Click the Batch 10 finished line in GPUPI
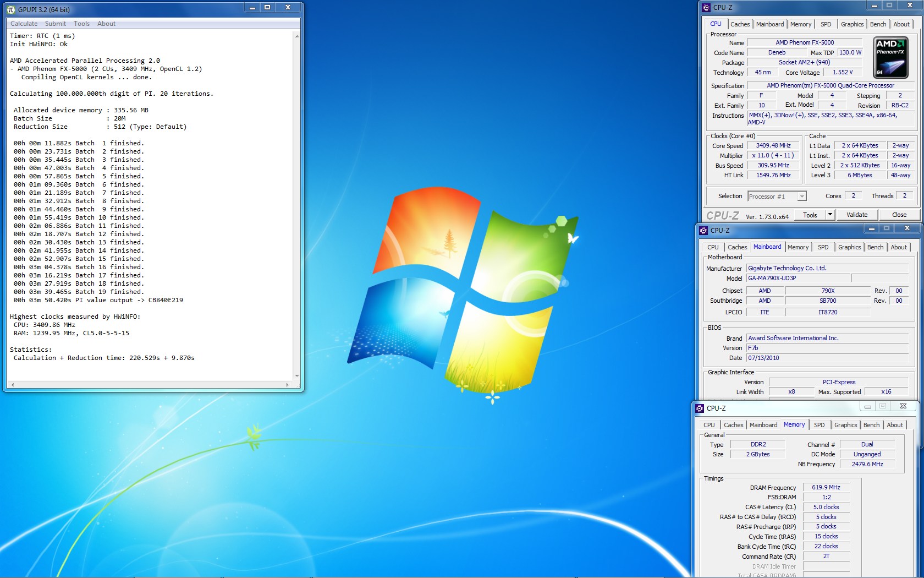The image size is (924, 578). point(79,218)
